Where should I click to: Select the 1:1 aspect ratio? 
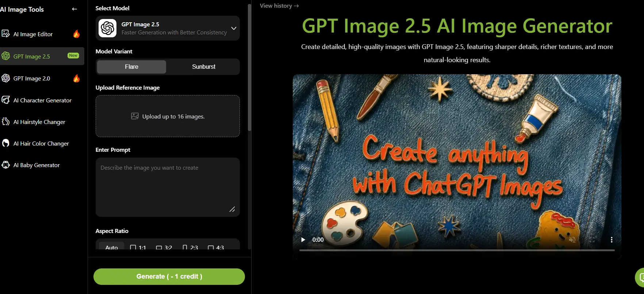(138, 247)
